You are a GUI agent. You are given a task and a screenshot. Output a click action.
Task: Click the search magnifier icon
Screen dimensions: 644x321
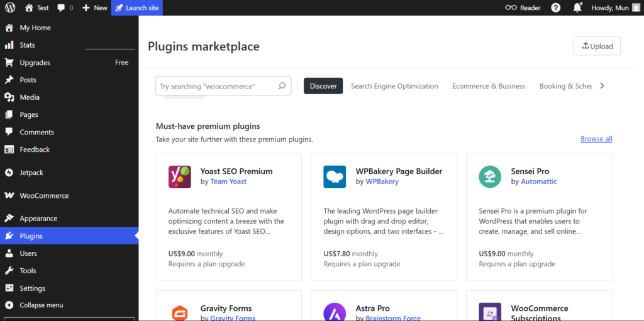point(282,86)
